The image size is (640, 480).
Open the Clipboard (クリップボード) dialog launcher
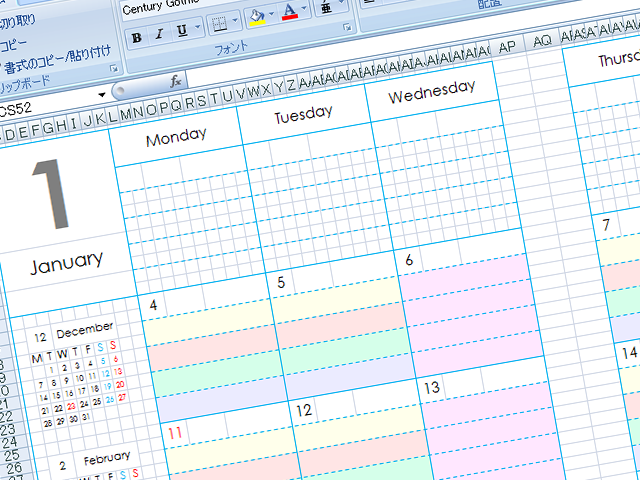coord(114,69)
